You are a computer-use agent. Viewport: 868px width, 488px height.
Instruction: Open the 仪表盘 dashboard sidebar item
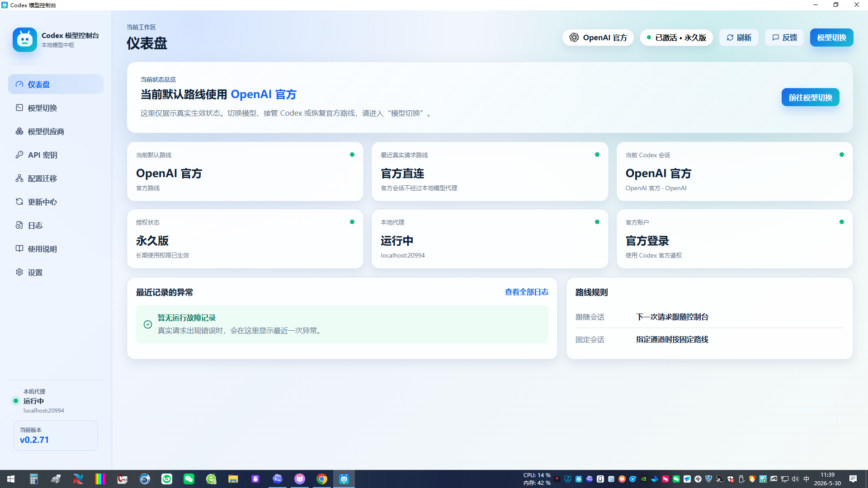pos(56,84)
